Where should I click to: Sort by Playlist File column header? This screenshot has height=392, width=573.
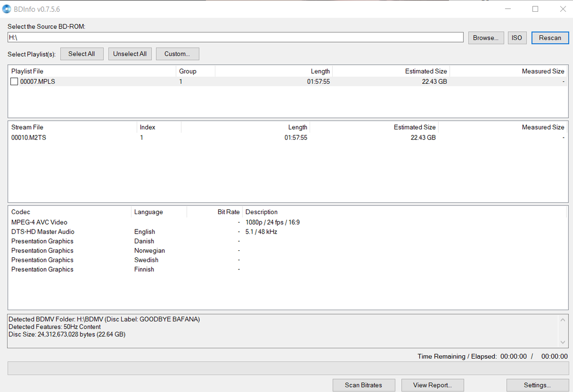click(x=92, y=71)
